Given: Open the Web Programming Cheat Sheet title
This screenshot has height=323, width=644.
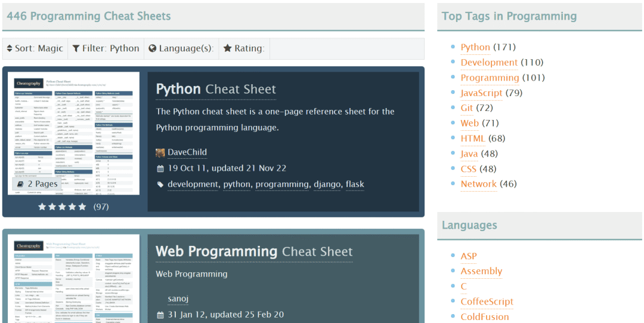Looking at the screenshot, I should [254, 251].
